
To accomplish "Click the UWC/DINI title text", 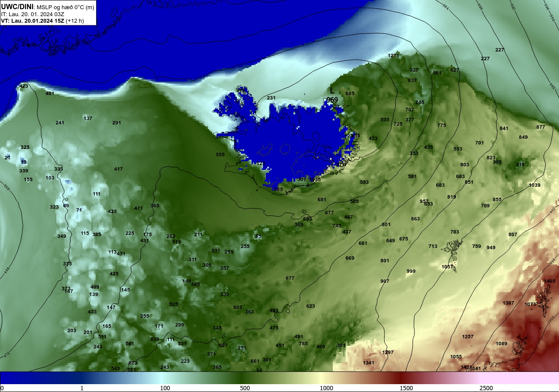I will 17,7.
